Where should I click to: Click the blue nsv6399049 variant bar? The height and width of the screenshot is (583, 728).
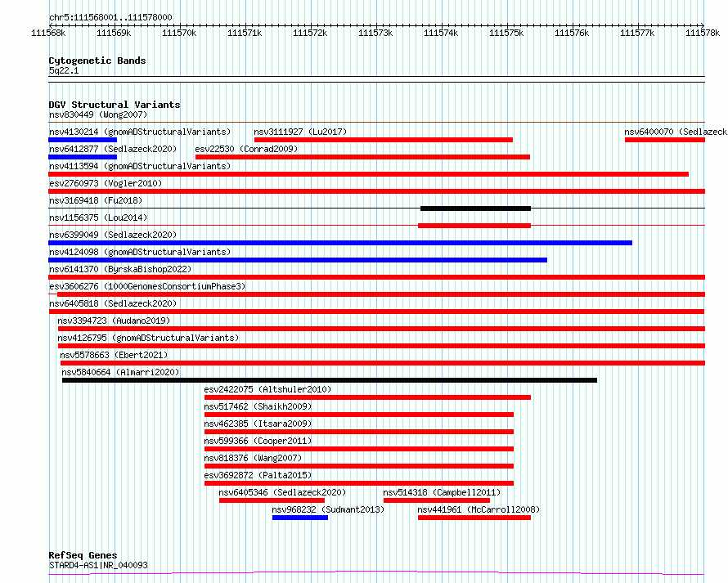click(x=340, y=243)
